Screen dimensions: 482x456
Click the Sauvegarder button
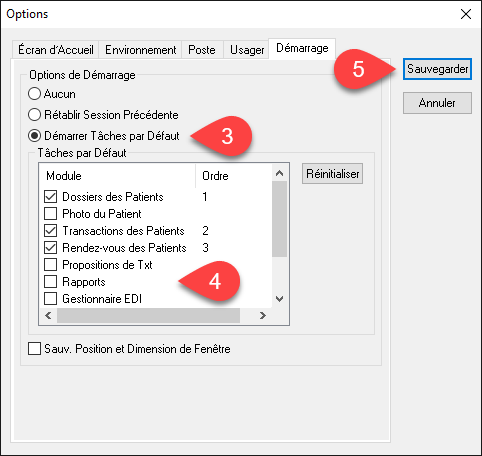[x=437, y=69]
